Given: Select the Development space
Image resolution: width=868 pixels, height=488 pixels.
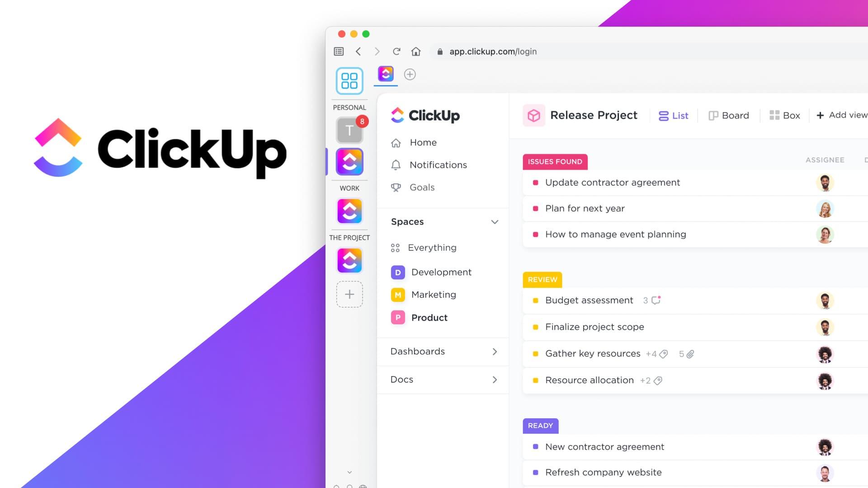Looking at the screenshot, I should click(x=441, y=272).
